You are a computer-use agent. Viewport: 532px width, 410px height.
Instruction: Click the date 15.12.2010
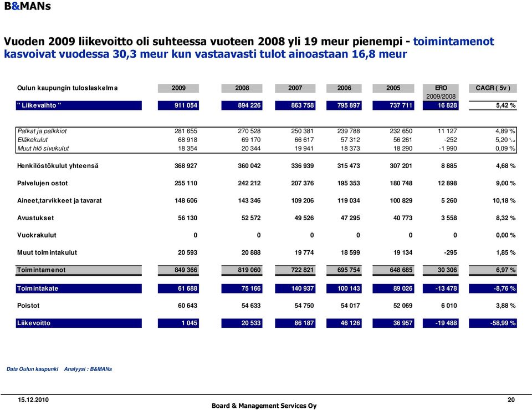(x=33, y=400)
